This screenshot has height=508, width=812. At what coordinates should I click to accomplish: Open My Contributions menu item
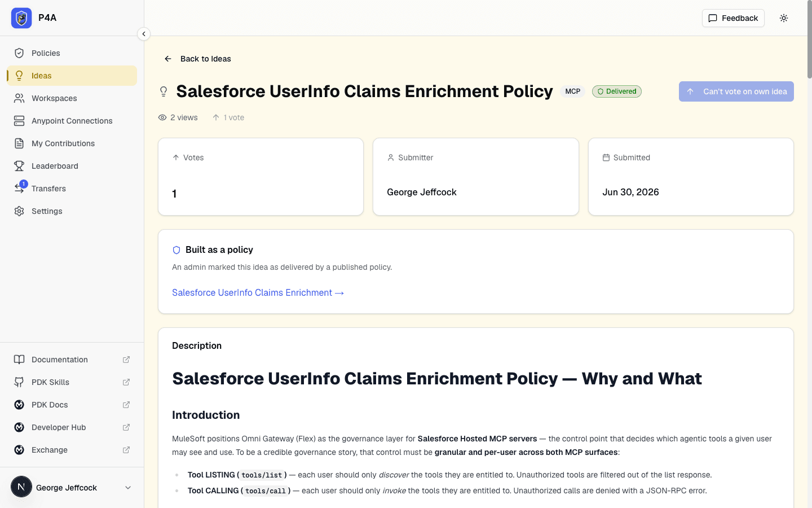coord(72,143)
